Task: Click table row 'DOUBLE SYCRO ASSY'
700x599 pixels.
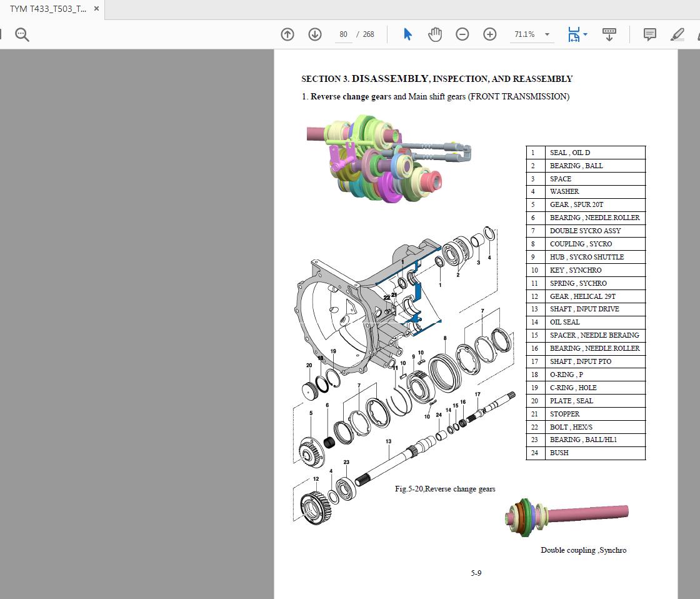Action: point(586,231)
